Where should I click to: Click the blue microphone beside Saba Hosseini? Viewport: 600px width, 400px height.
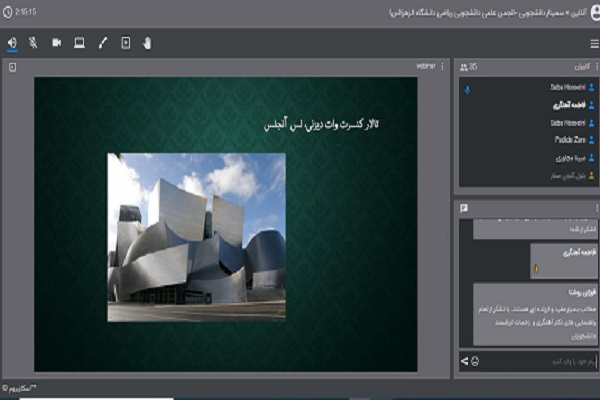coord(467,90)
